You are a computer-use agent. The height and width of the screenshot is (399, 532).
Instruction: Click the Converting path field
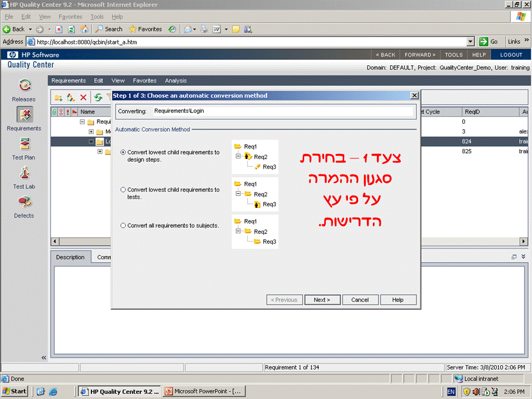(283, 111)
